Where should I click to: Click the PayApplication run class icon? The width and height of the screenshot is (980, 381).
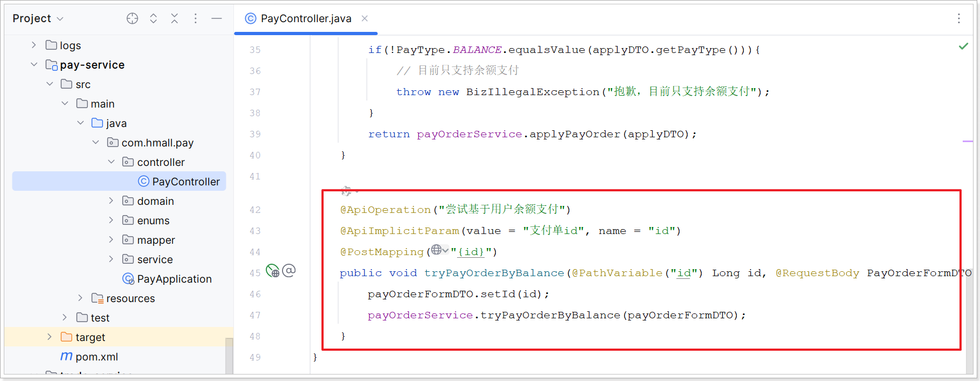pos(128,279)
